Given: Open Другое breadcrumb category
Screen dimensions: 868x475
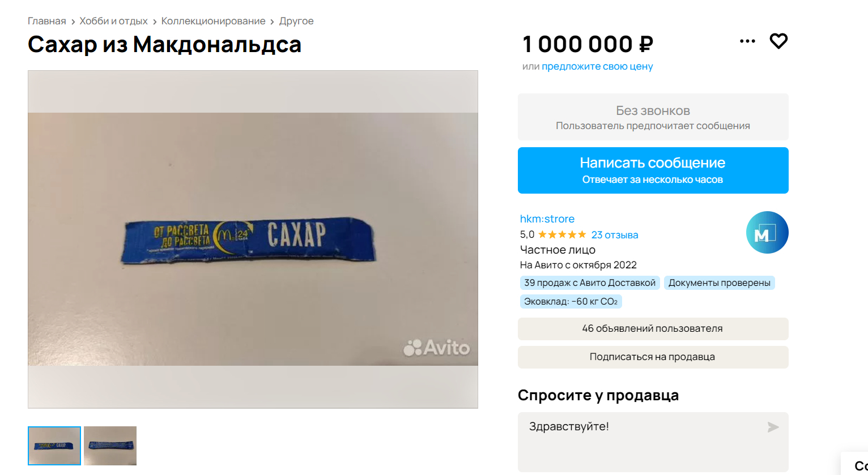Looking at the screenshot, I should (x=296, y=21).
